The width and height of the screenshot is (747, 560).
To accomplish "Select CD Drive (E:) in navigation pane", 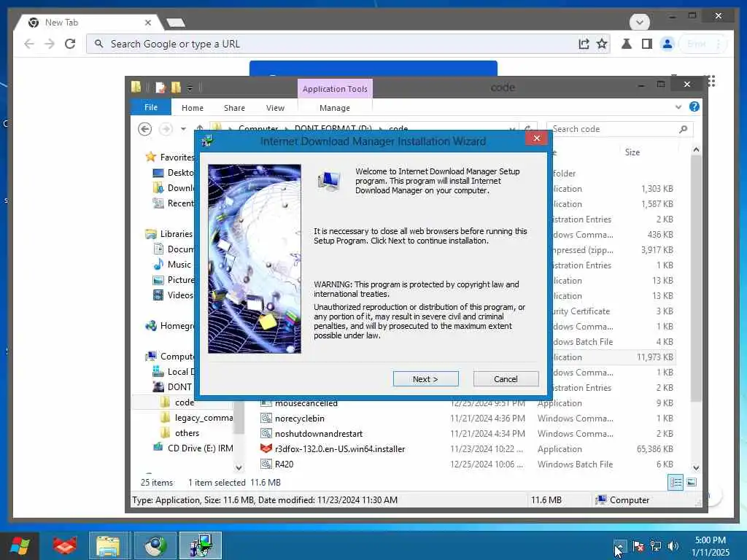I will point(200,448).
